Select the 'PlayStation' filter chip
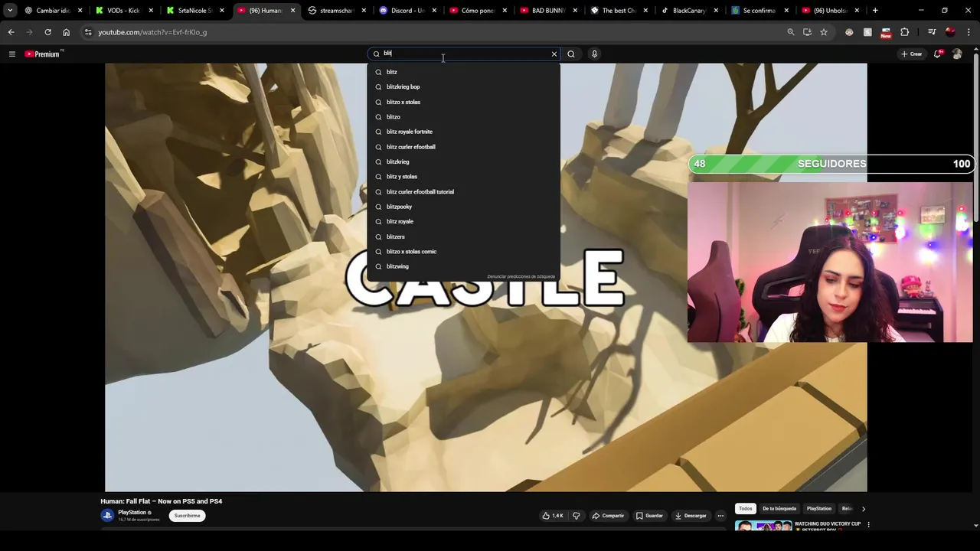This screenshot has width=980, height=551. [818, 509]
